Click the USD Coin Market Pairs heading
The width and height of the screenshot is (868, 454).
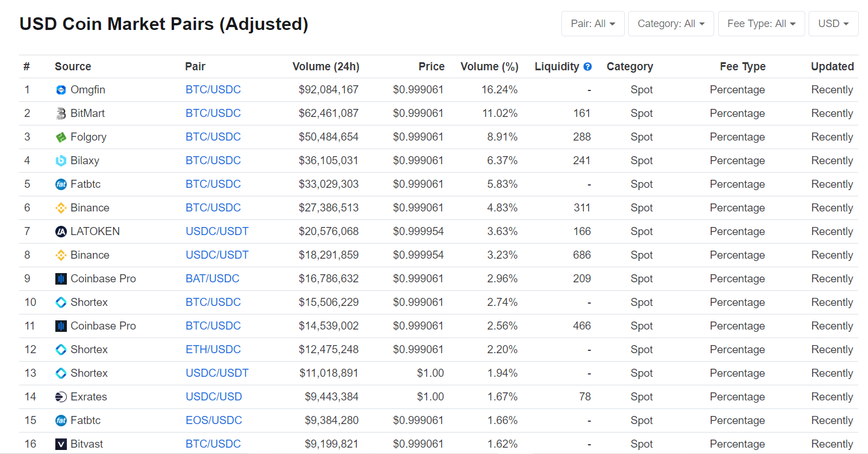click(164, 24)
